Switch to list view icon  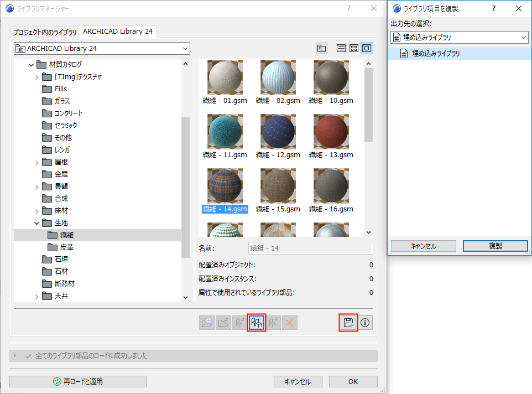click(341, 49)
